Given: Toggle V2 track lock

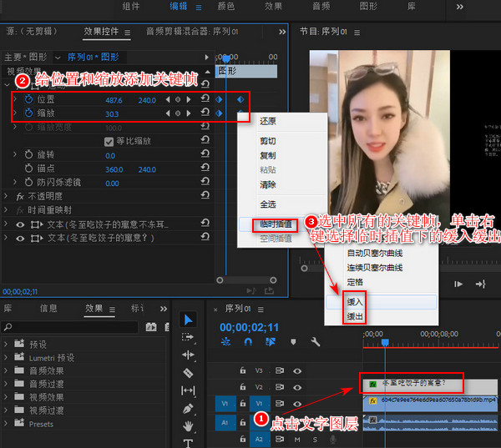Looking at the screenshot, I should click(x=243, y=387).
